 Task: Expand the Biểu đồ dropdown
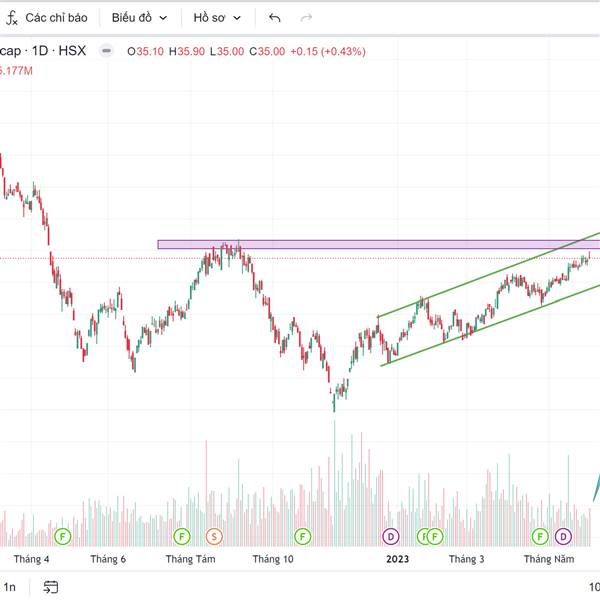(x=139, y=18)
